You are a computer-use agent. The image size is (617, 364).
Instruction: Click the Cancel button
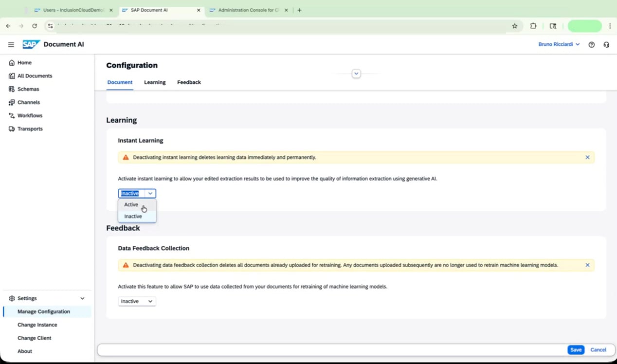[598, 350]
